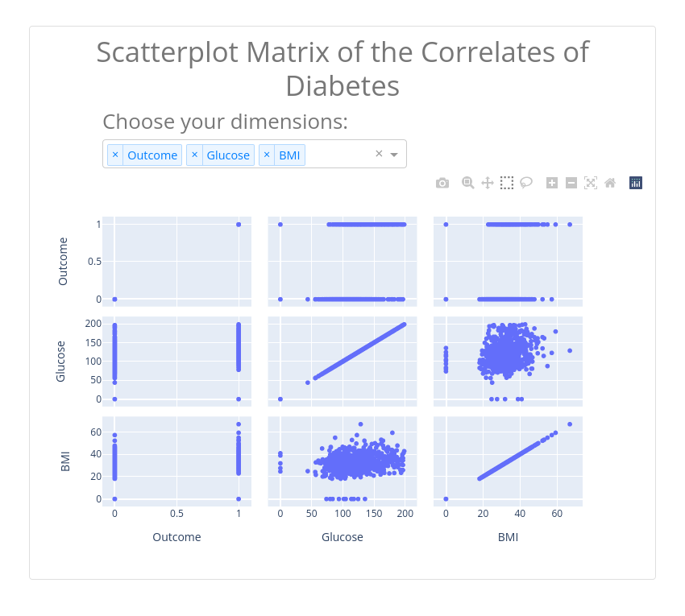Enable the Lasso Select tool
Screen dimensions: 685x616
click(526, 183)
